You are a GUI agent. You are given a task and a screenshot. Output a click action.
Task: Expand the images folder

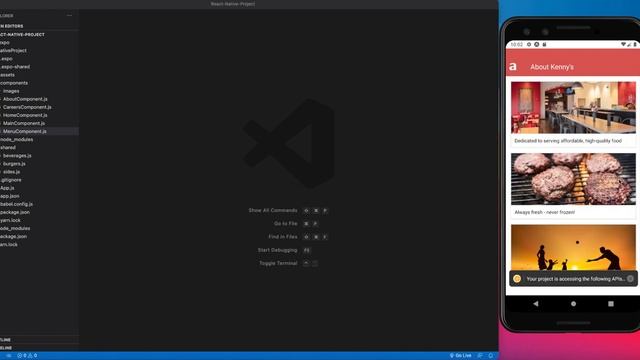tap(11, 91)
